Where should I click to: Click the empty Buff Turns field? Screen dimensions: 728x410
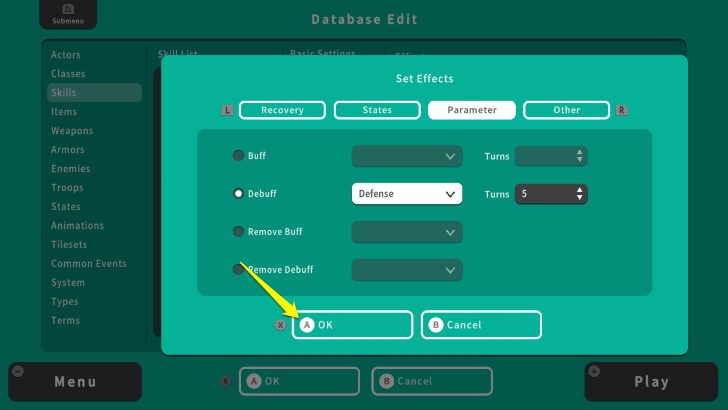click(551, 156)
